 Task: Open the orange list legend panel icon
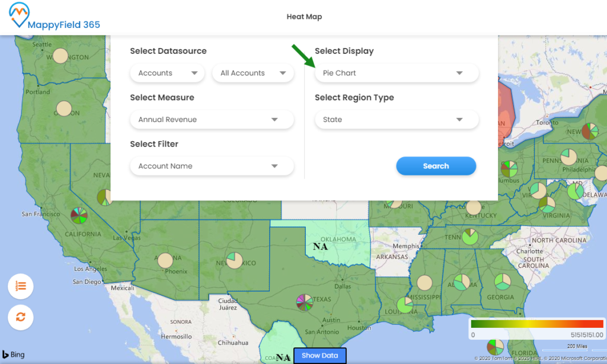point(20,286)
